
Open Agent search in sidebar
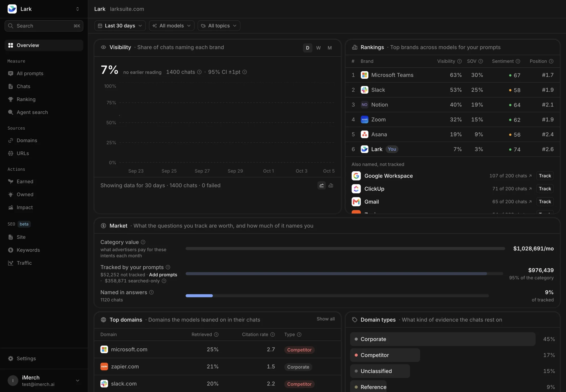click(44, 112)
